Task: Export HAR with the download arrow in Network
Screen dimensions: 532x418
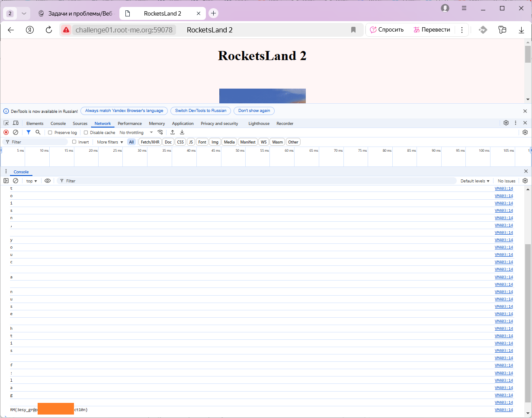Action: coord(182,132)
